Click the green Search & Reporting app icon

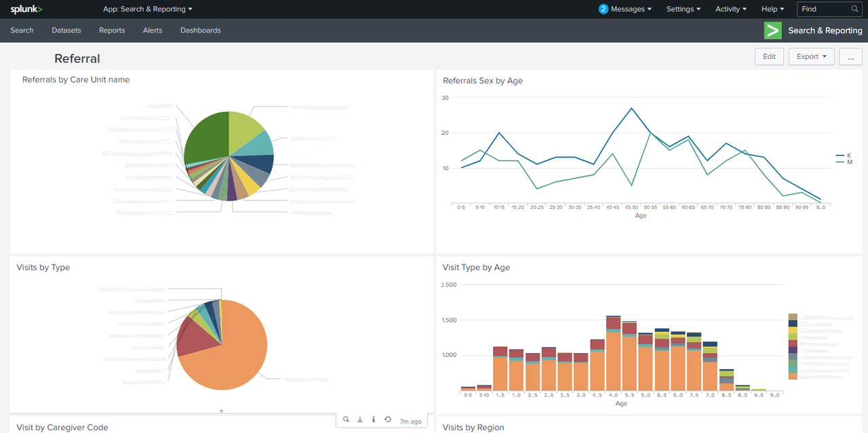772,30
